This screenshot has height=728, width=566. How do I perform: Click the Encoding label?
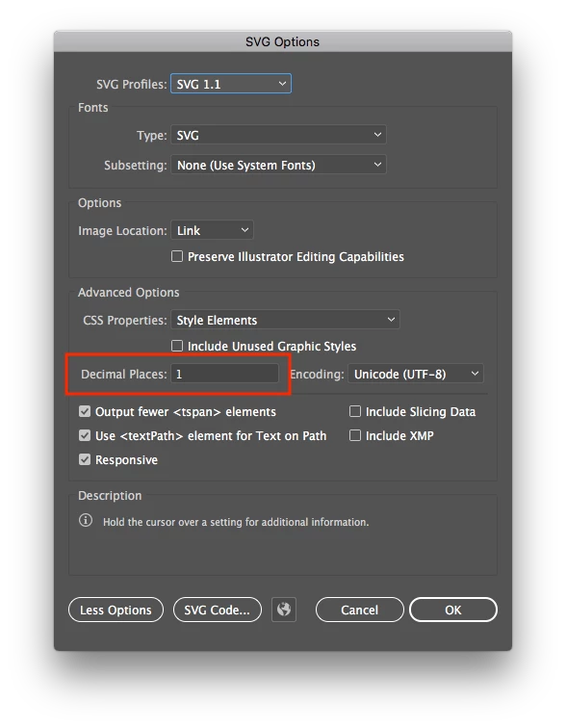pos(318,375)
